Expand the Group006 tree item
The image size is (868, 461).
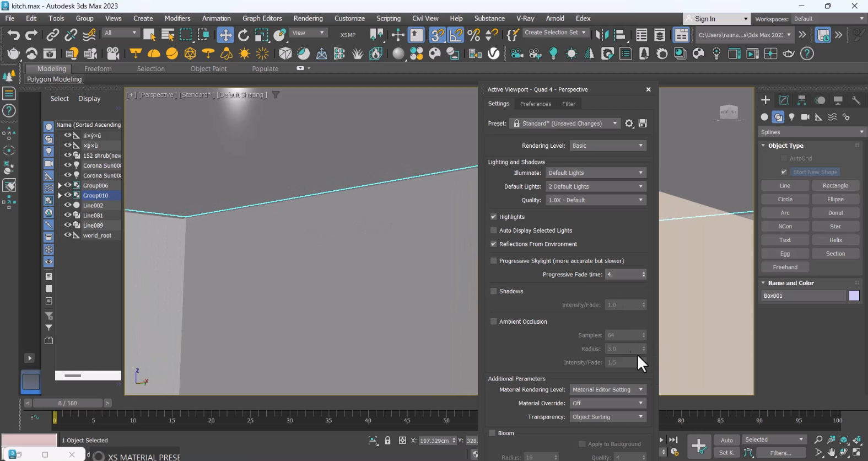(x=60, y=185)
